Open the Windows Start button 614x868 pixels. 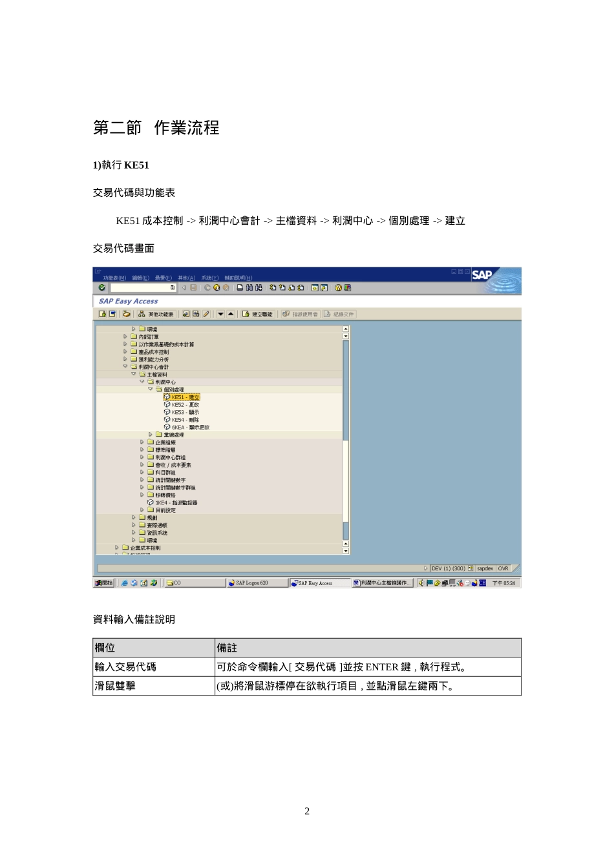click(x=103, y=583)
